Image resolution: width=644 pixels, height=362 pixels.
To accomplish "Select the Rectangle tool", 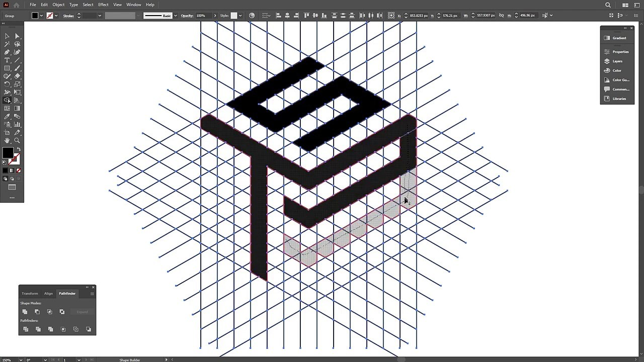I will coord(7,68).
